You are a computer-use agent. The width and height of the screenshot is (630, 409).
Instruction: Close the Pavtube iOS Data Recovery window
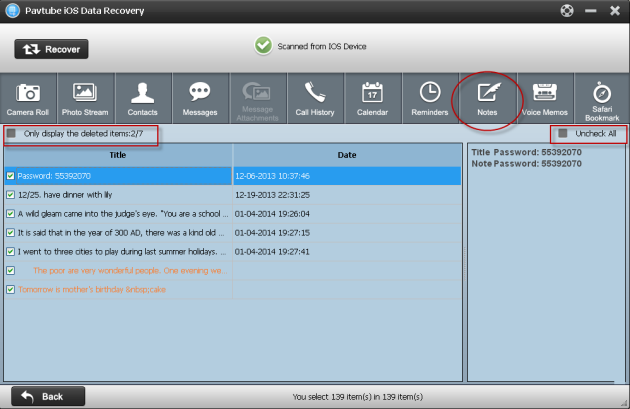pyautogui.click(x=615, y=11)
